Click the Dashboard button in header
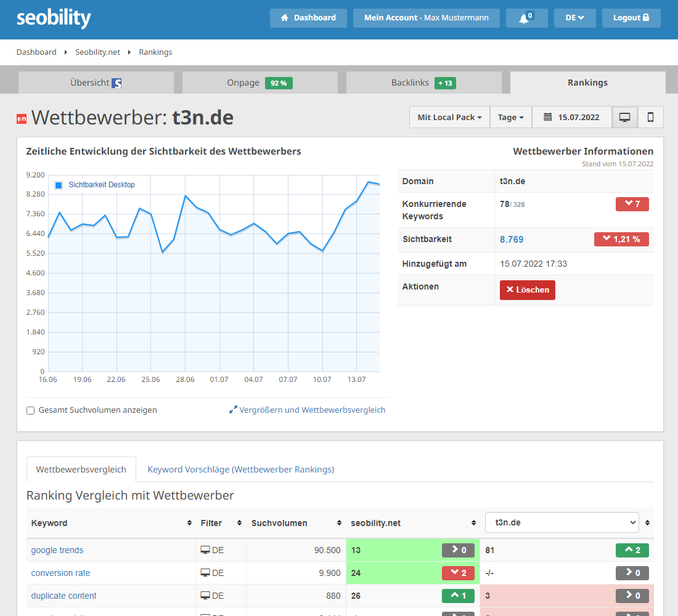Image resolution: width=678 pixels, height=616 pixels. pos(308,18)
